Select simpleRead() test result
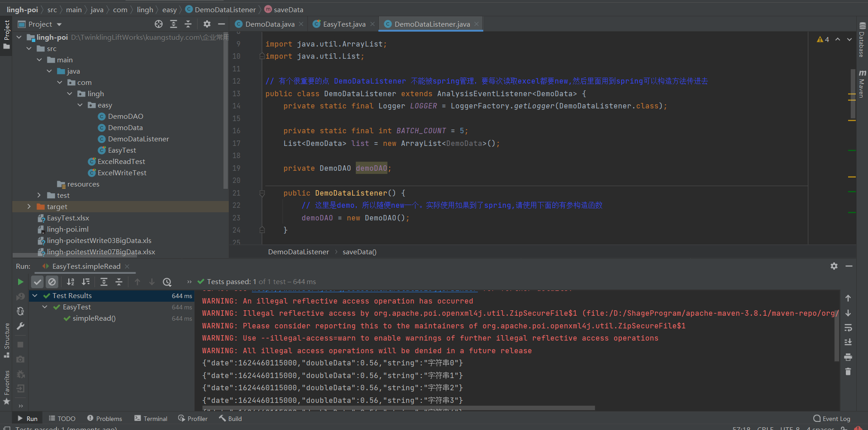The width and height of the screenshot is (868, 430). [90, 318]
